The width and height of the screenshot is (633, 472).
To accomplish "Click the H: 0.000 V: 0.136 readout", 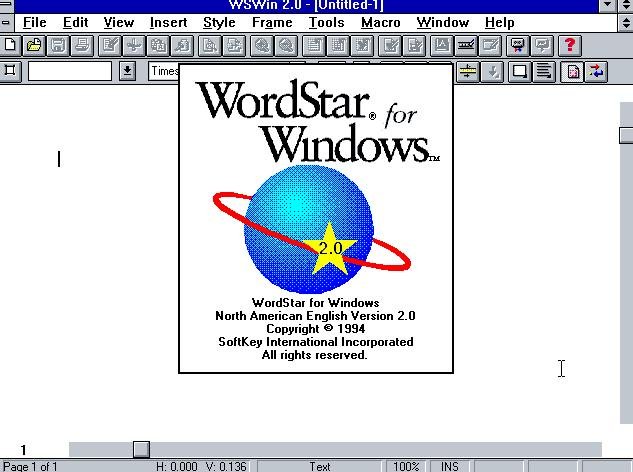I will coord(201,466).
